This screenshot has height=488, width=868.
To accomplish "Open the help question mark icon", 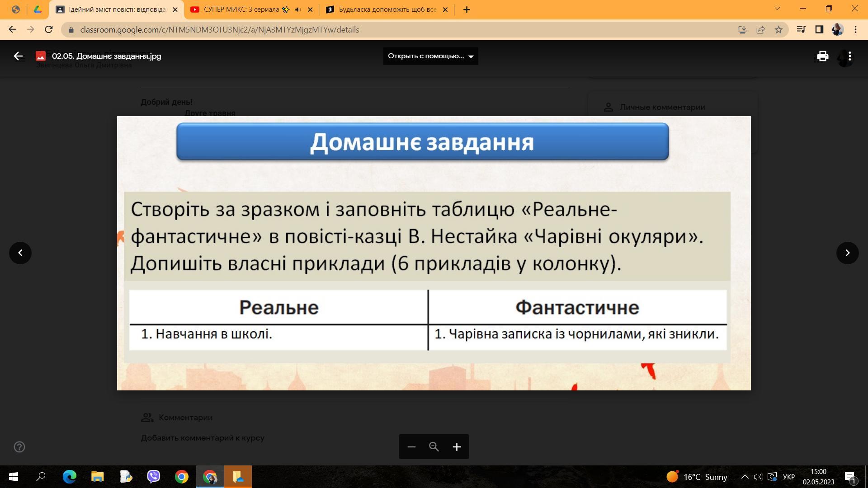I will pyautogui.click(x=19, y=447).
